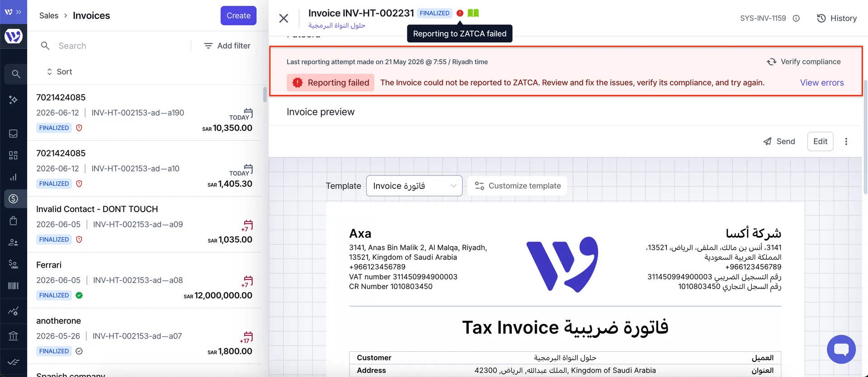Screen dimensions: 868x377
Task: Open the shopping bag purchases icon in sidebar
Action: coord(14,221)
